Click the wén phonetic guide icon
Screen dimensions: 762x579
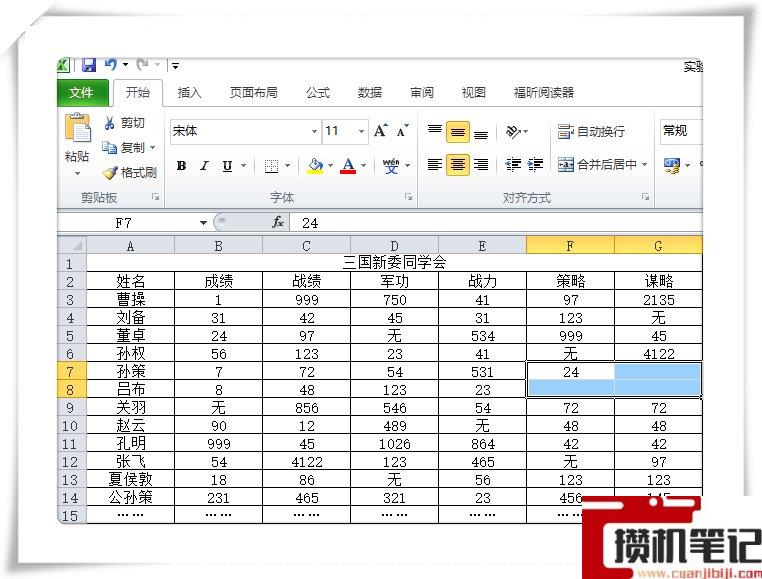coord(391,166)
